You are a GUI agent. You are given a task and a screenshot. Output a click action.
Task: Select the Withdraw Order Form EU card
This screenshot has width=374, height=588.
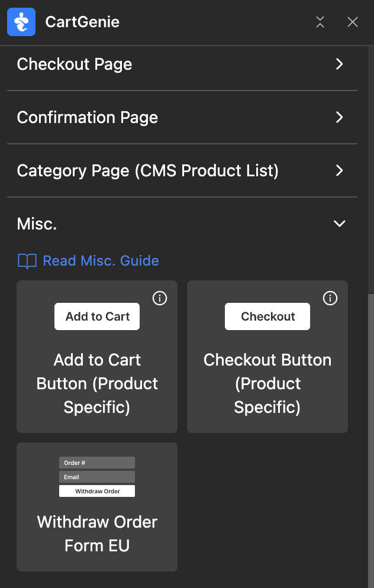click(97, 507)
